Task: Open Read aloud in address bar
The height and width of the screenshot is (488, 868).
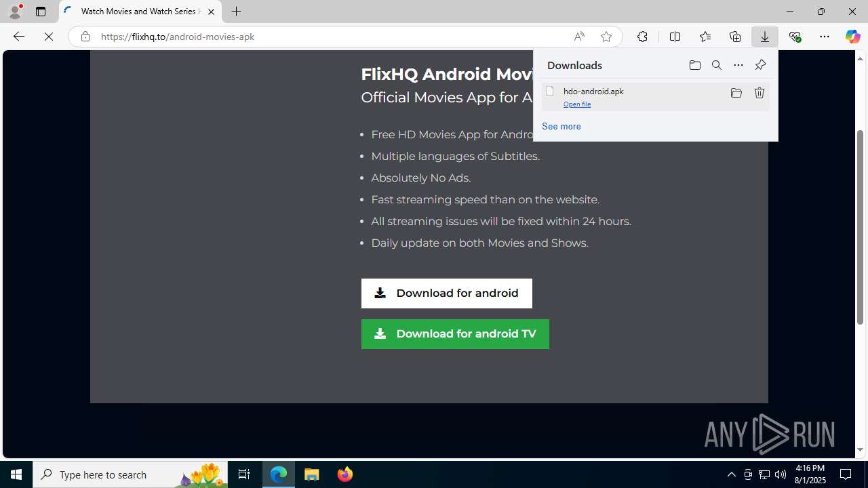Action: (x=579, y=37)
